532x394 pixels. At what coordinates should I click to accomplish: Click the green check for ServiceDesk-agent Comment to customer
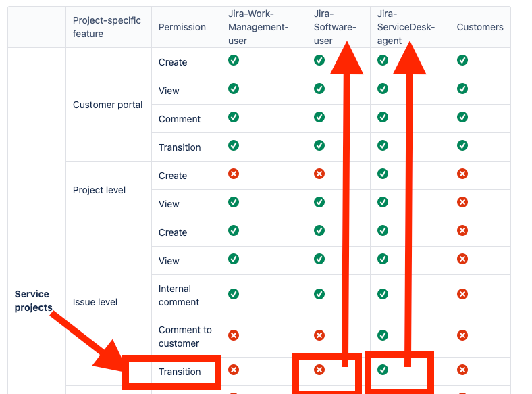[x=383, y=335]
